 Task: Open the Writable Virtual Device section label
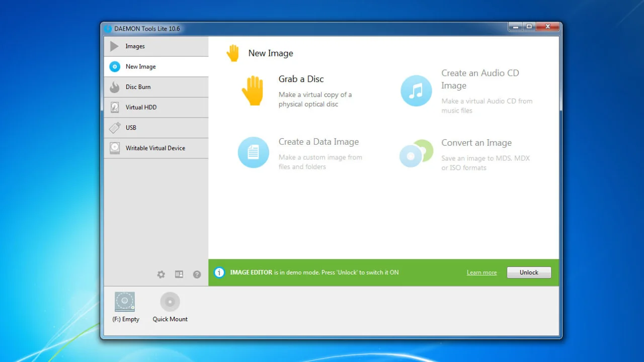155,148
